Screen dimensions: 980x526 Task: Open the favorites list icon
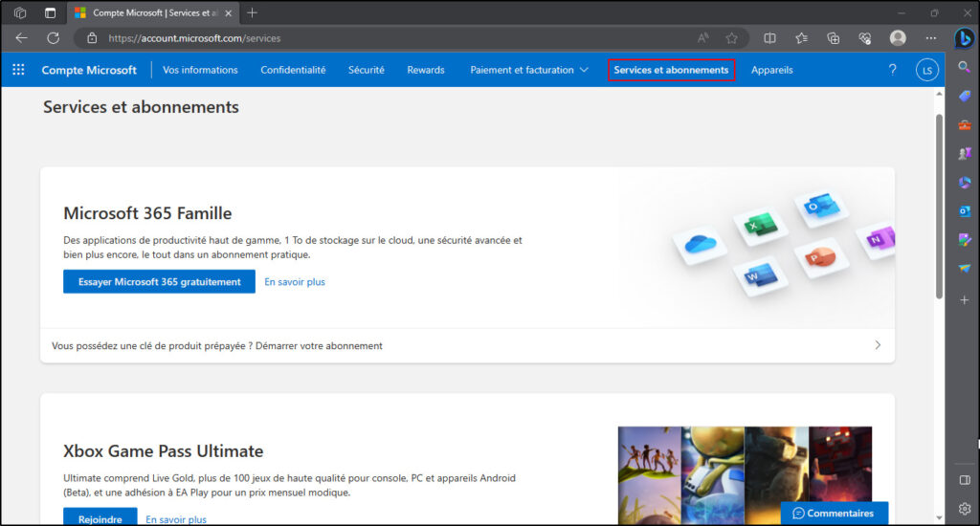[802, 38]
